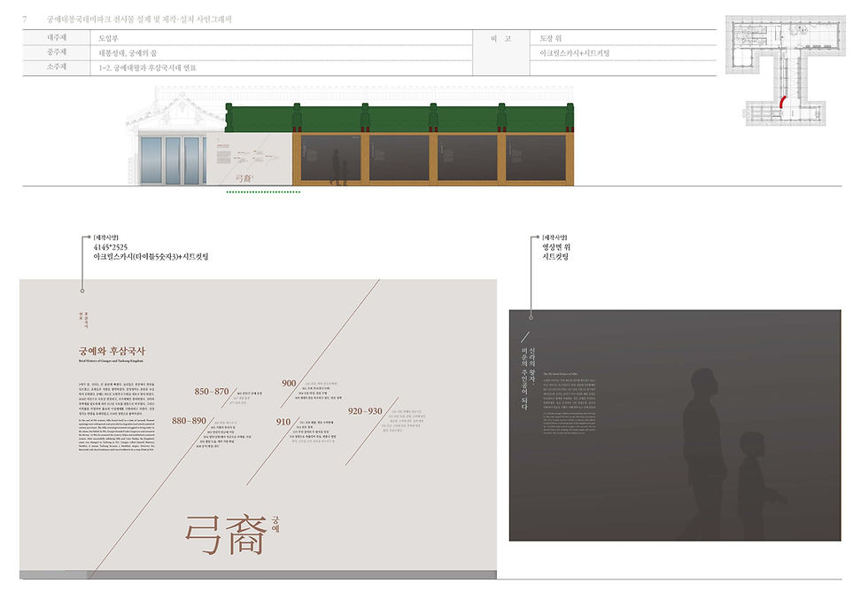This screenshot has height=600, width=868.
Task: Click the 'Brief History of Gungye' subtitle
Action: pos(111,361)
